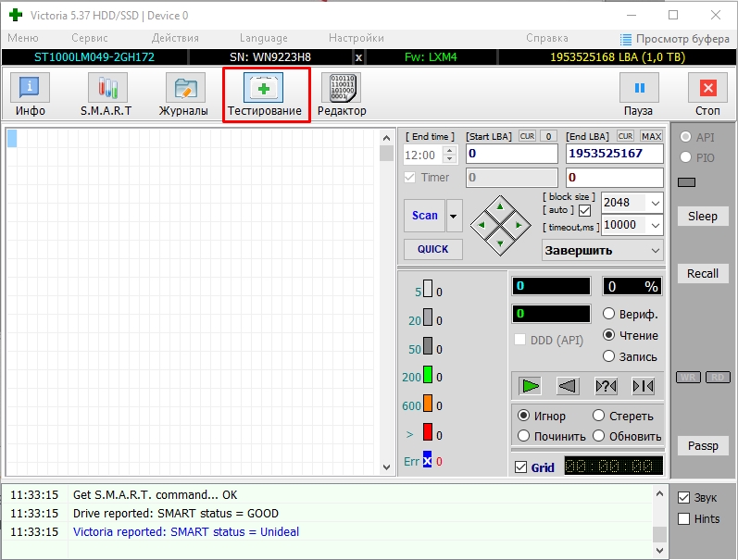The image size is (738, 560).
Task: Click the right arrow on navigation diamond
Action: 519,225
